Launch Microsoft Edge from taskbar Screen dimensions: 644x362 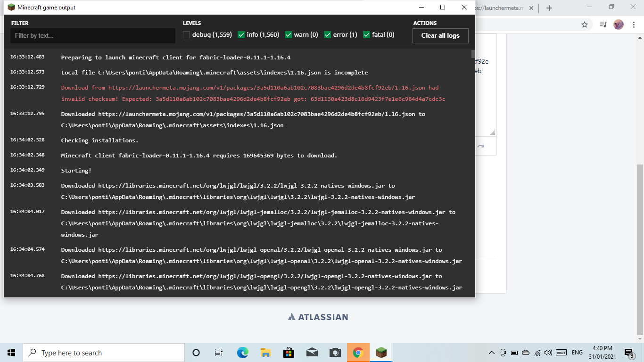point(242,353)
